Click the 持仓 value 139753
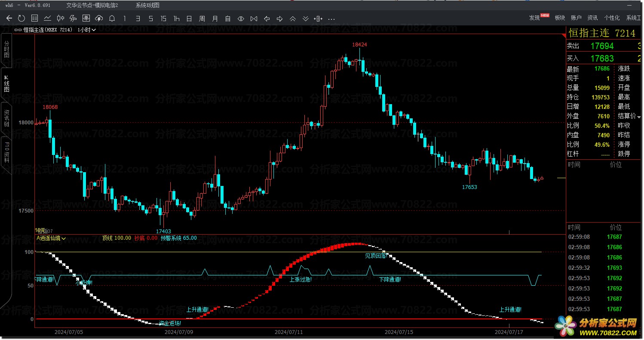644x340 pixels. coord(600,97)
